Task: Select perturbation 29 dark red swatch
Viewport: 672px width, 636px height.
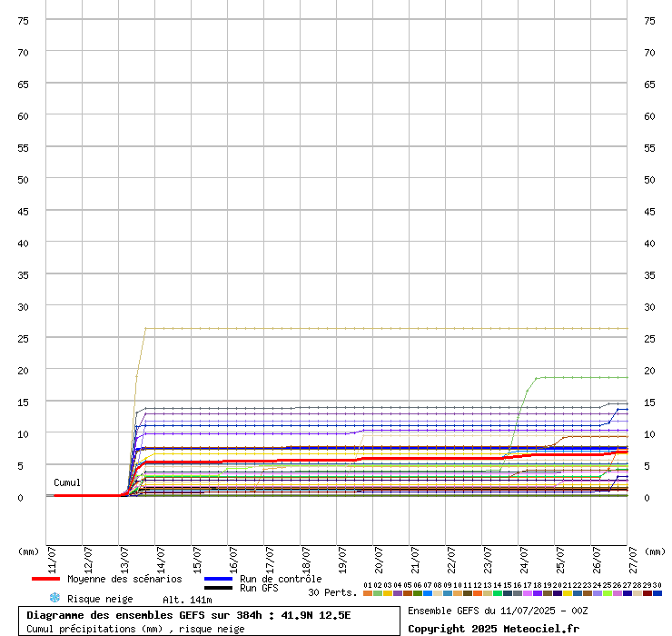Action: tap(647, 593)
